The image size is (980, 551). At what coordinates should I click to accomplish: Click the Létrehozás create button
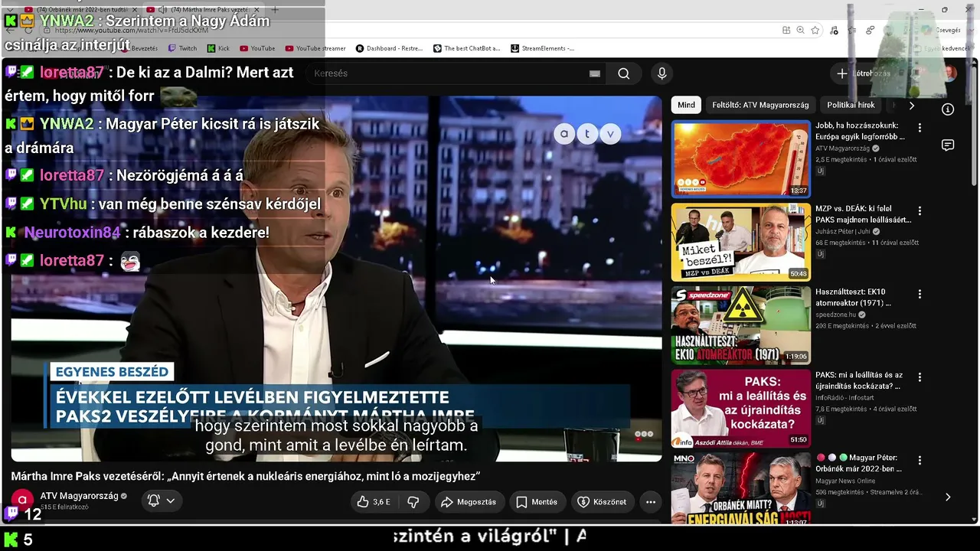coord(864,73)
